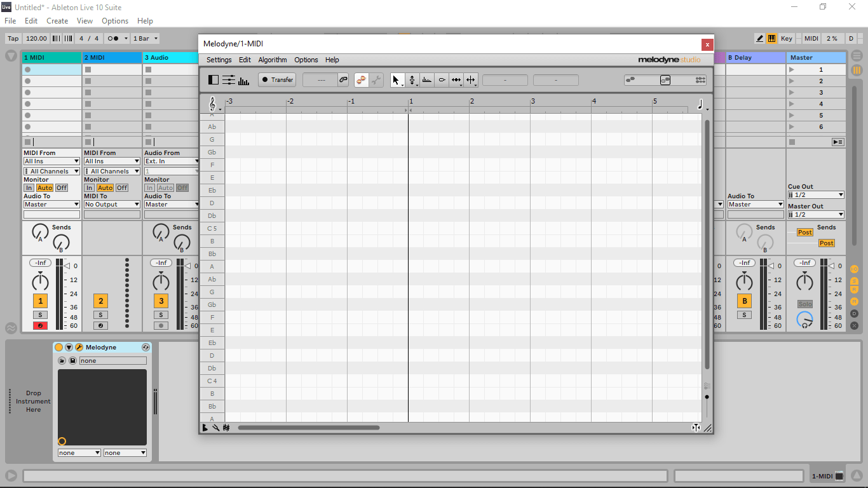868x488 pixels.
Task: Open Cue Out 1/2 dropdown
Action: coord(816,195)
